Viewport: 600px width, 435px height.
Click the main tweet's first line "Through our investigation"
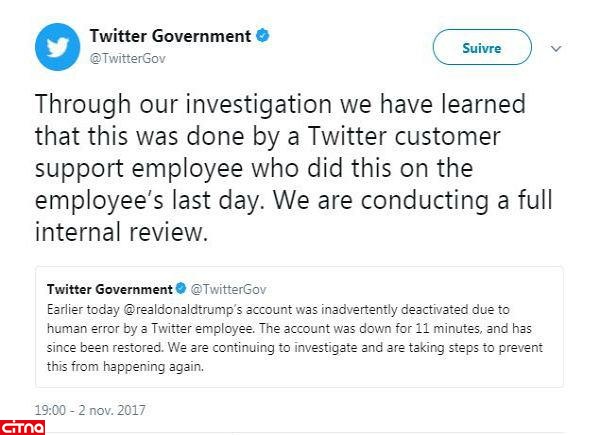[x=160, y=106]
